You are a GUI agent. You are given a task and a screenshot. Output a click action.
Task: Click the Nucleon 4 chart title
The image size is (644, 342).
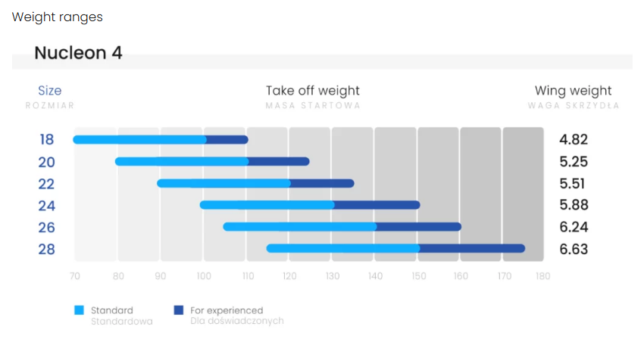[78, 53]
